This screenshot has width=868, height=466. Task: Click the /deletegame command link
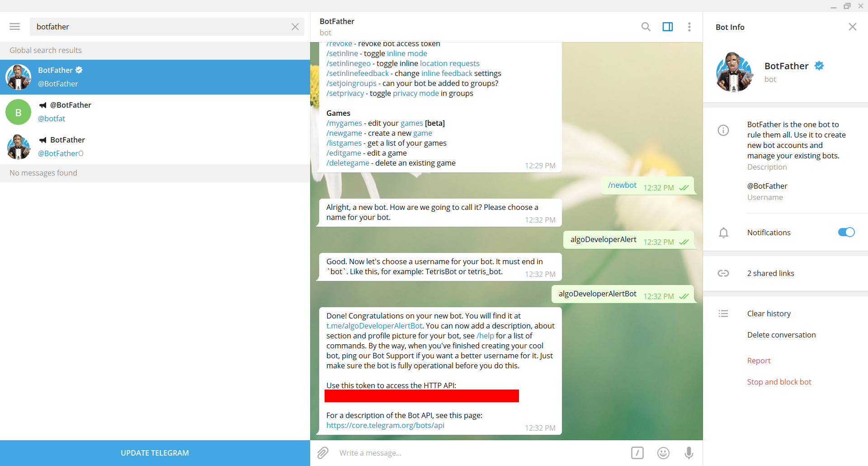click(x=348, y=163)
